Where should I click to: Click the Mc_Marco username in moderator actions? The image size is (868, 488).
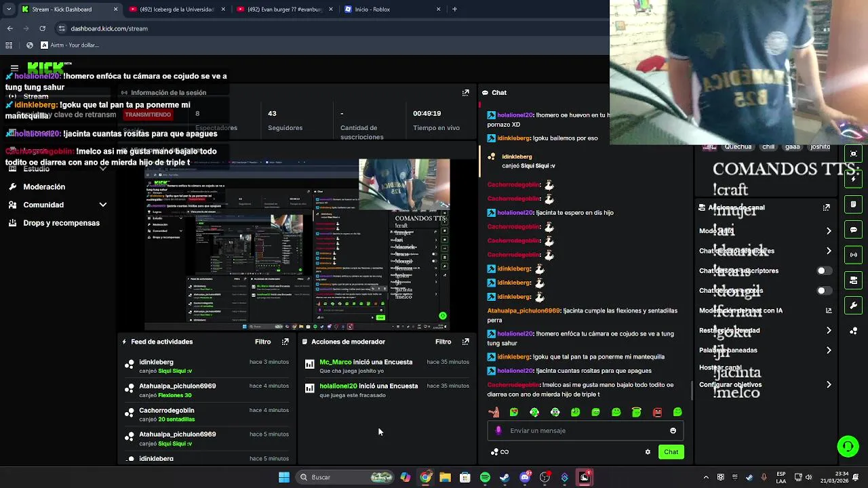pos(336,362)
